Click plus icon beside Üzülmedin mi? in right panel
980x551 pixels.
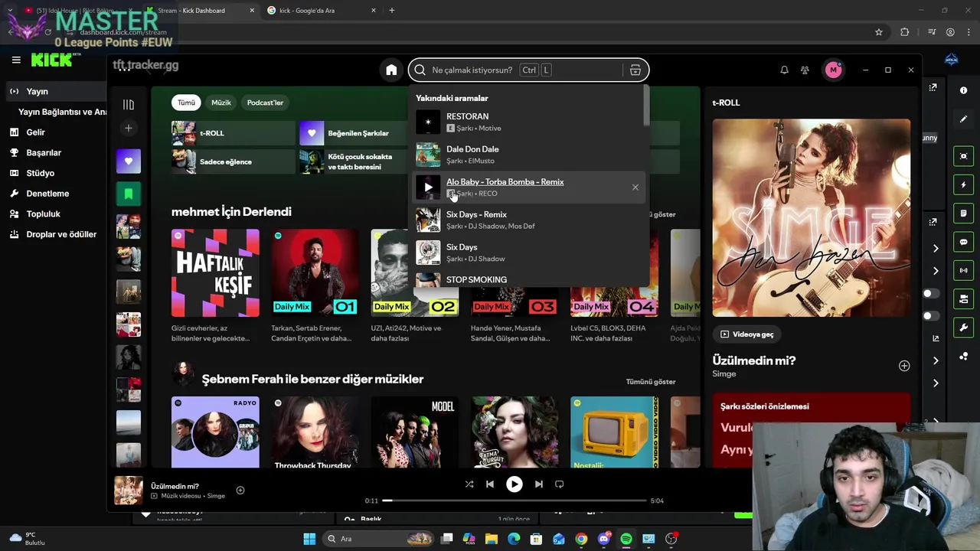904,366
